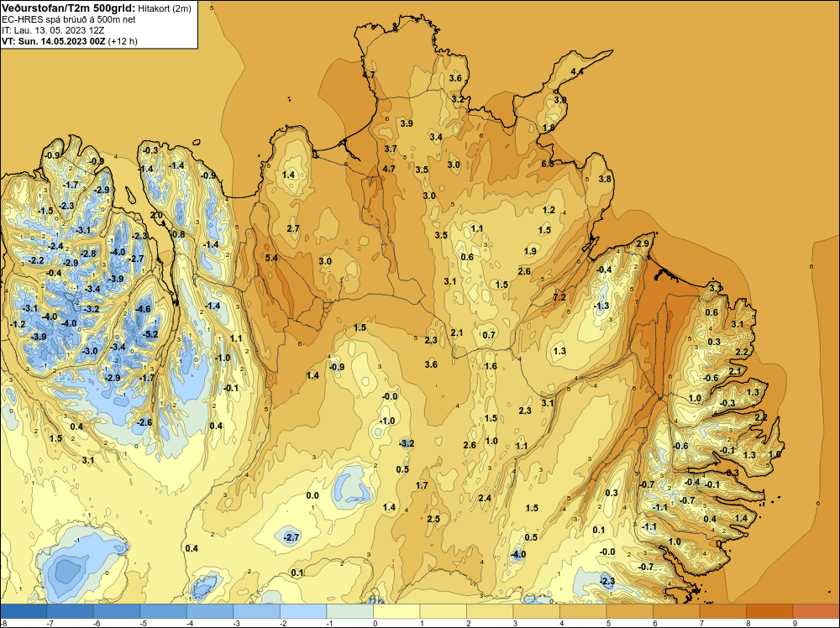Click the '-8' tick label on the legend
The image size is (840, 628).
(x=3, y=623)
